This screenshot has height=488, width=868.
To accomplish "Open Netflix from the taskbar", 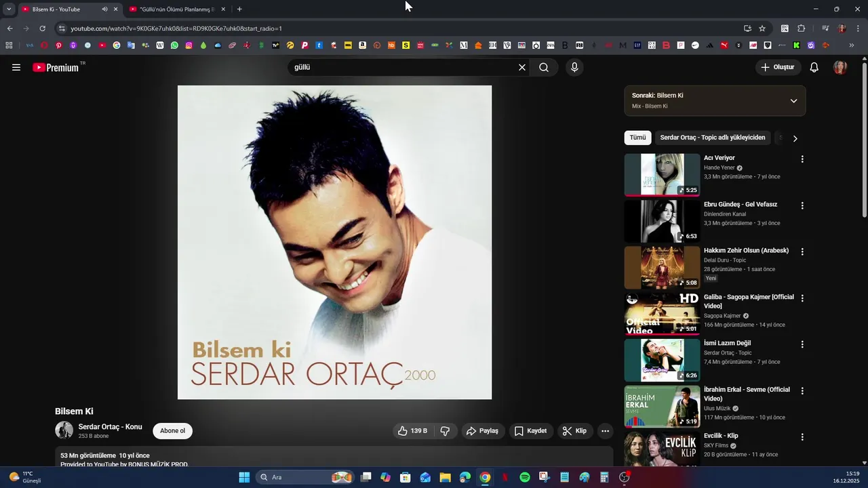I will 505,477.
